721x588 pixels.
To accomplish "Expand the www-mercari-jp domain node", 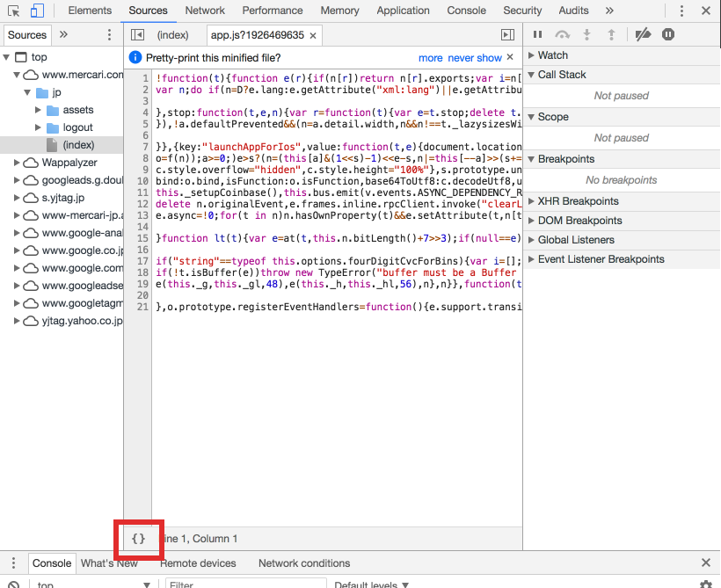I will click(17, 215).
